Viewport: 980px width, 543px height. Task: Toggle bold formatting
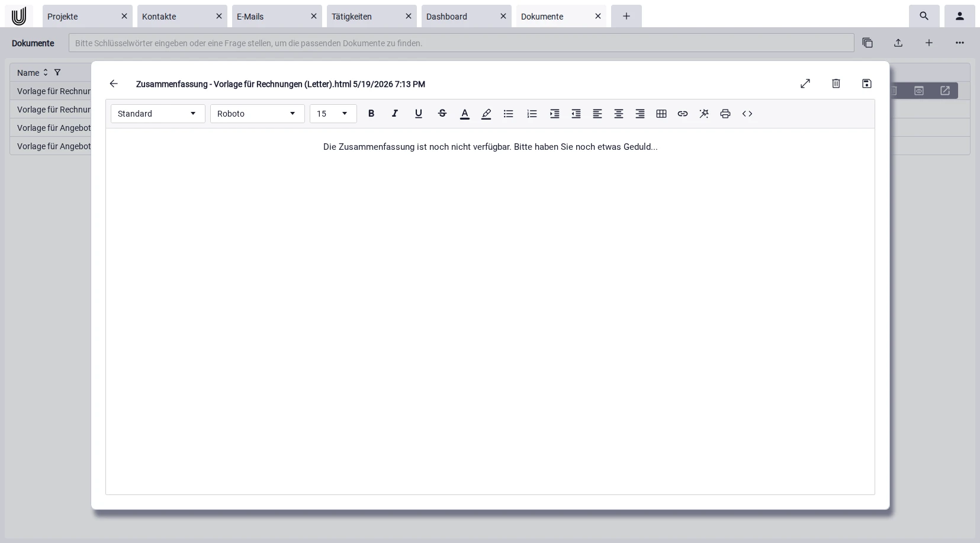click(371, 114)
